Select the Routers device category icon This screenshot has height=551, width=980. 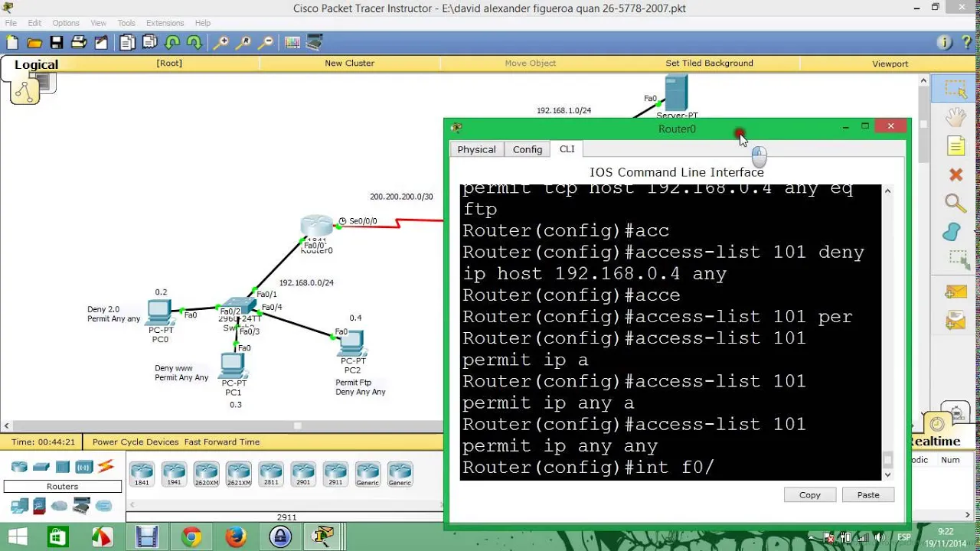pos(19,467)
